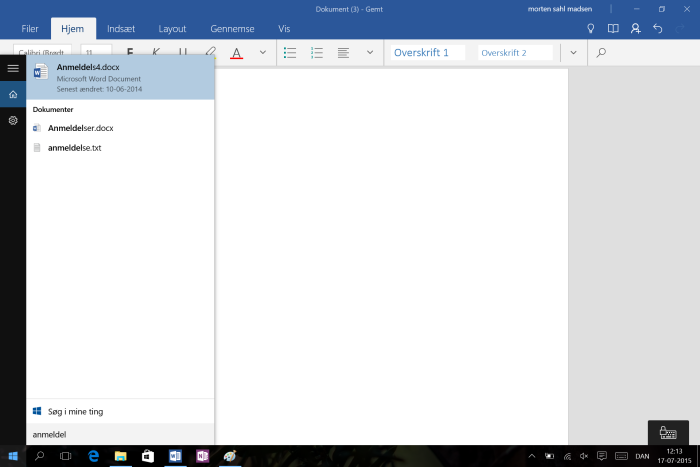Open OneNote from the taskbar

pyautogui.click(x=202, y=456)
